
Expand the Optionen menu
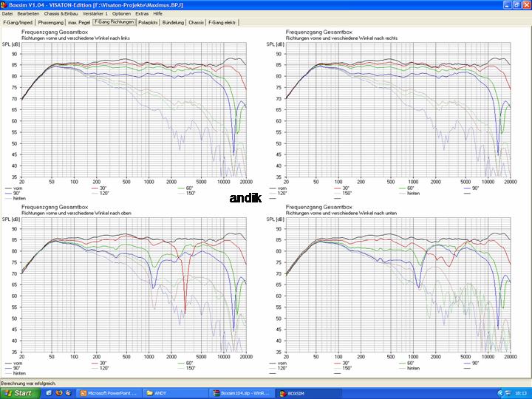(x=123, y=13)
